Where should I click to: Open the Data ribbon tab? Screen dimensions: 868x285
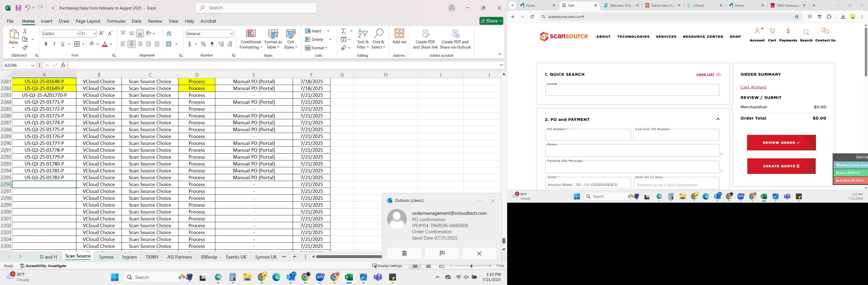coord(137,21)
